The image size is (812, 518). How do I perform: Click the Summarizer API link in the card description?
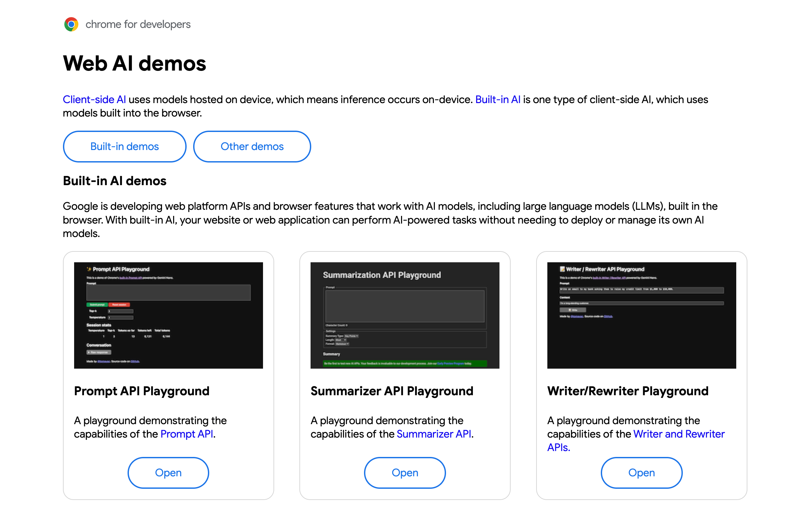(x=434, y=434)
